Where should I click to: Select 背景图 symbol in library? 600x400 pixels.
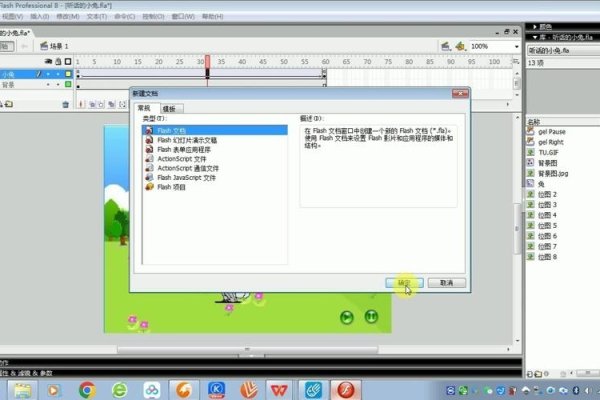[548, 163]
